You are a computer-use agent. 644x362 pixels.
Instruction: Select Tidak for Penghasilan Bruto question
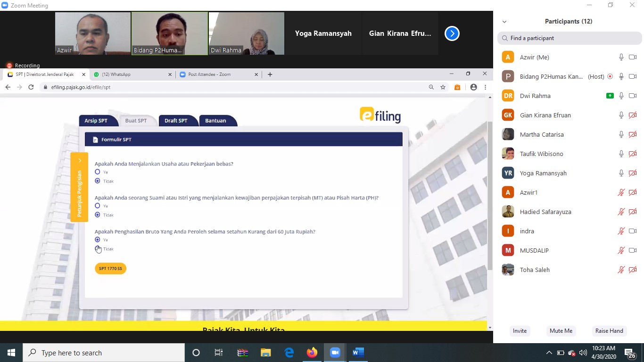(98, 248)
